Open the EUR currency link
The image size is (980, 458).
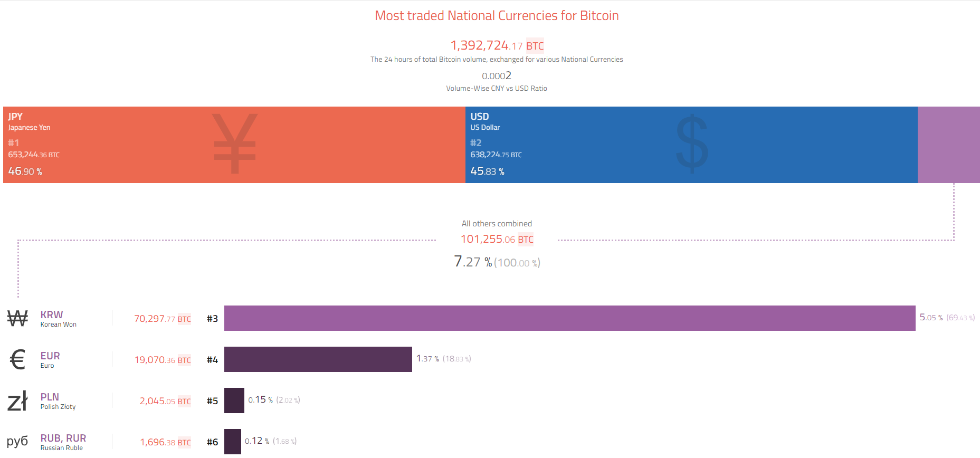[x=50, y=356]
